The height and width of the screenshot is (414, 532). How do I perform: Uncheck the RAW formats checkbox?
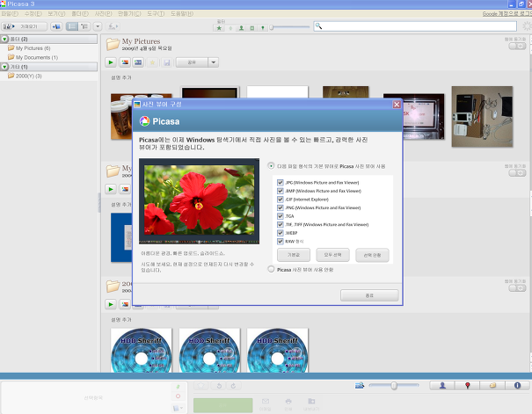tap(281, 242)
